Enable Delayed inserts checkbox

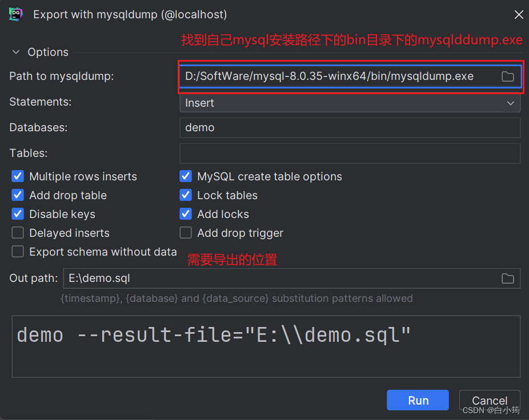(x=18, y=233)
